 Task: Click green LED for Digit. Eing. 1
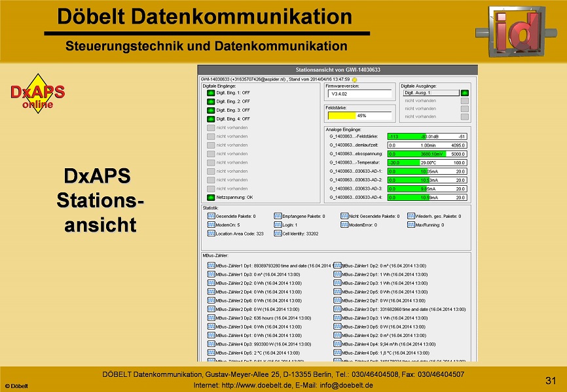click(x=211, y=93)
